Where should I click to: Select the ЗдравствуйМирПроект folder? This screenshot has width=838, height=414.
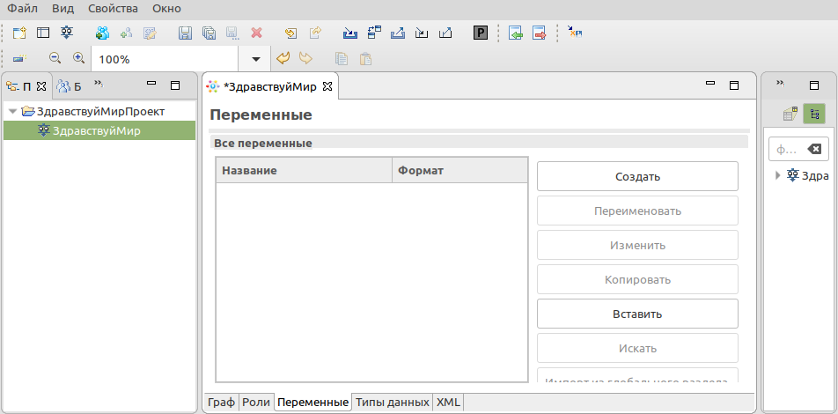pyautogui.click(x=100, y=112)
